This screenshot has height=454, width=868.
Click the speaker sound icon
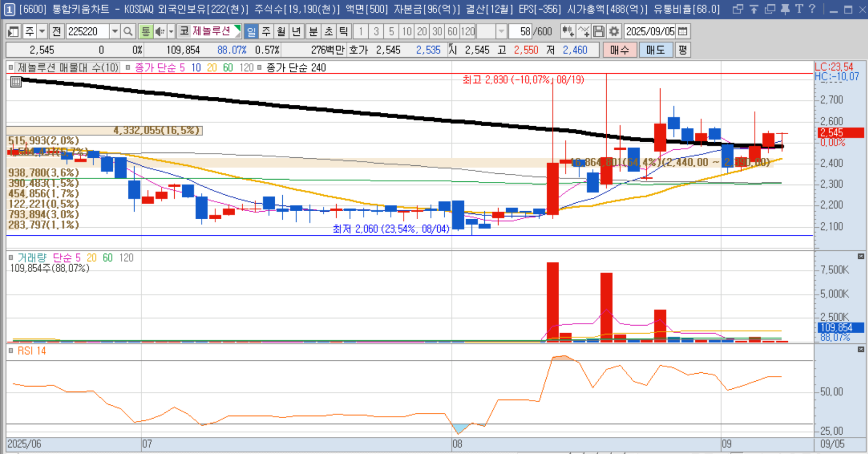coord(159,32)
